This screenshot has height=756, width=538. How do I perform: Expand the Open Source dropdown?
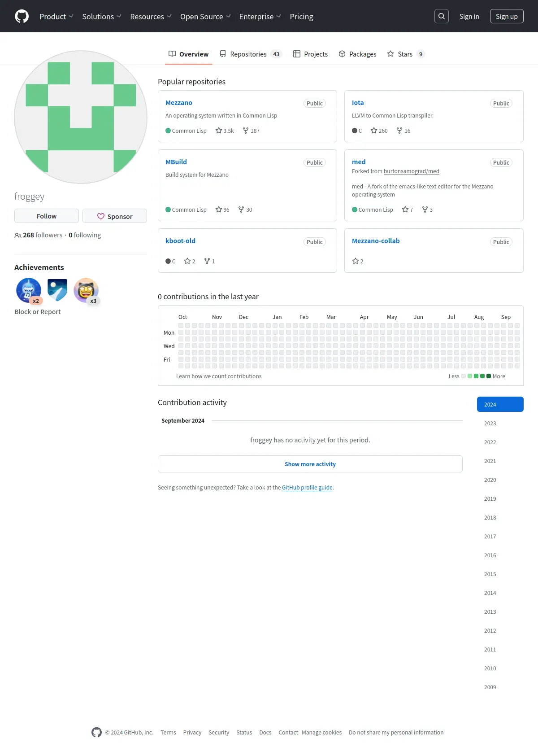click(x=205, y=17)
